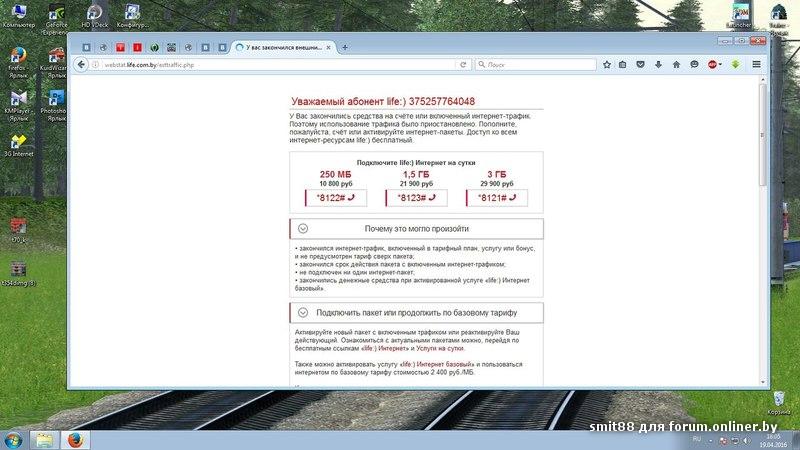
Task: Open File Explorer from the taskbar
Action: tap(43, 440)
